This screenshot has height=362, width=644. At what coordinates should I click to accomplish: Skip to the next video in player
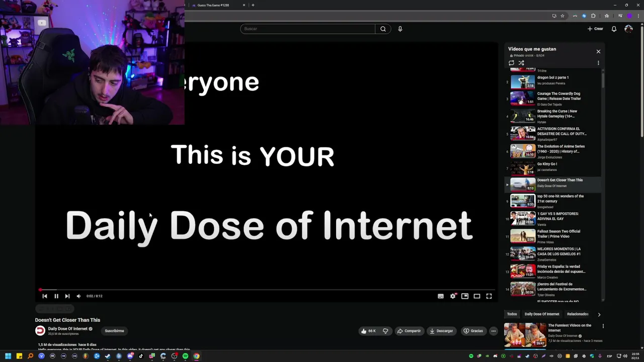(67, 296)
